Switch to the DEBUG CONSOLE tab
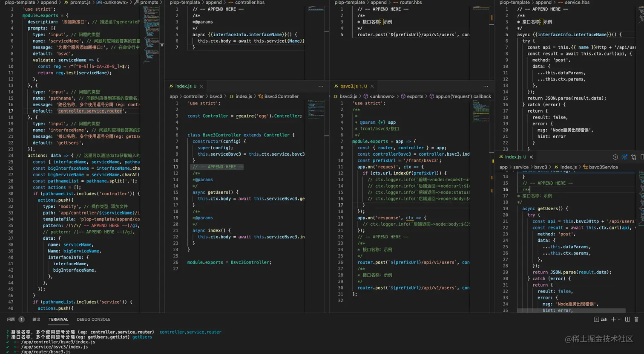644x354 pixels. tap(93, 319)
